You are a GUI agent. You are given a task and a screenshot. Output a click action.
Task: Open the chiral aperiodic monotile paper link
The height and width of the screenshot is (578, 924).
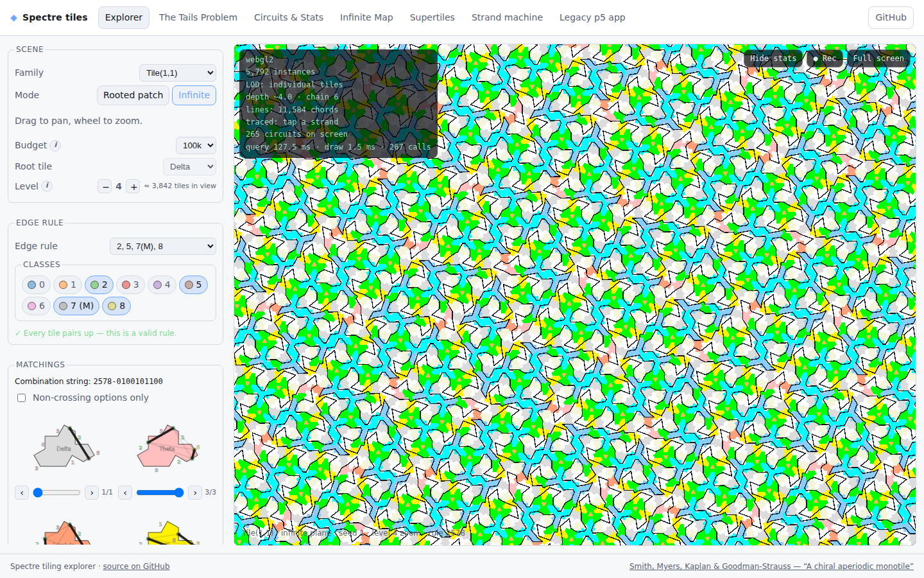click(x=771, y=566)
